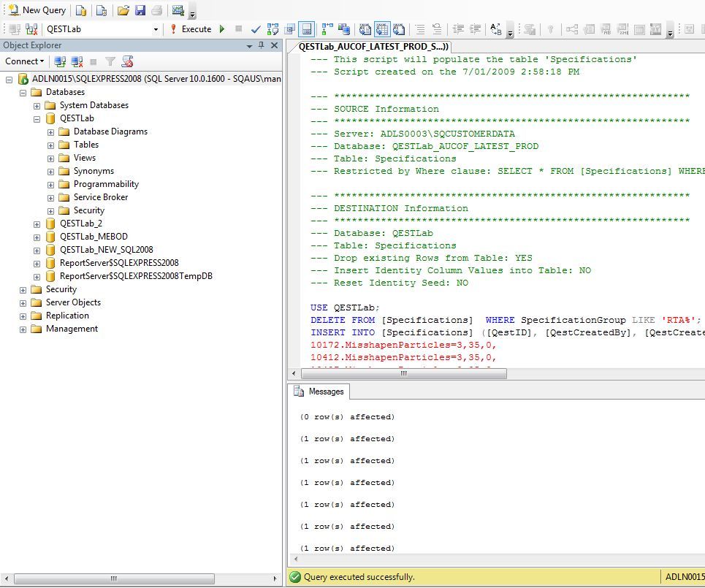The width and height of the screenshot is (705, 588).
Task: Click the green Debug play arrow
Action: click(222, 29)
